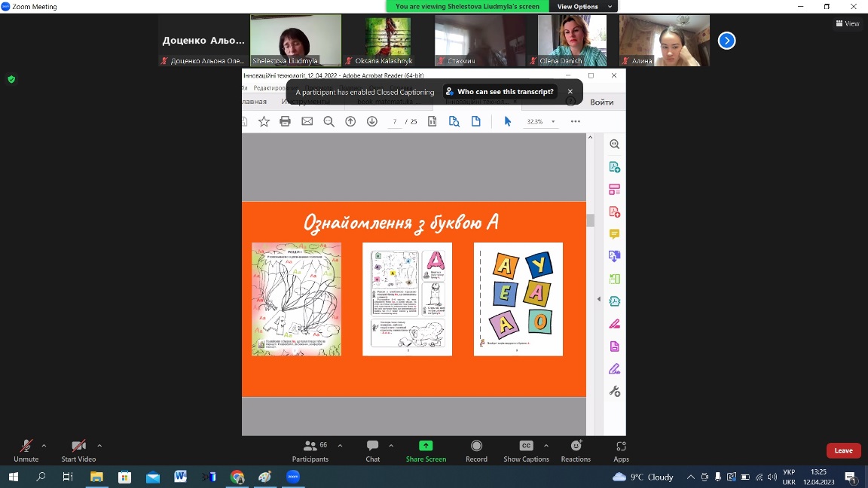Open the Reactions menu

[576, 447]
